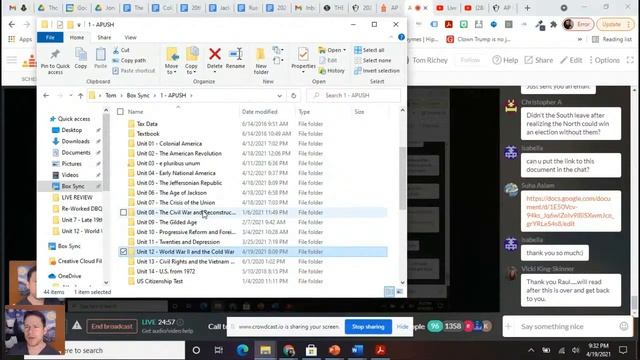Expand the Delete button dropdown arrow

215,72
